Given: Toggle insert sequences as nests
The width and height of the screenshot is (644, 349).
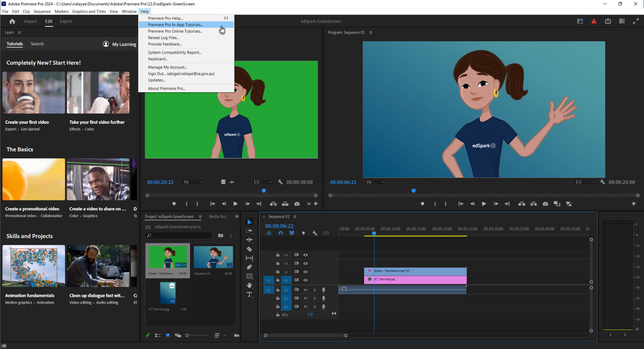Looking at the screenshot, I should coord(269,233).
